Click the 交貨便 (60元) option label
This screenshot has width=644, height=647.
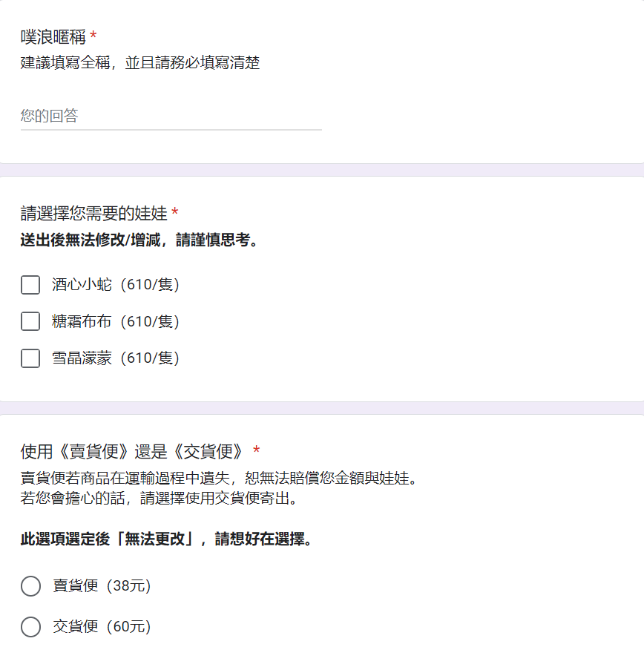[x=102, y=627]
